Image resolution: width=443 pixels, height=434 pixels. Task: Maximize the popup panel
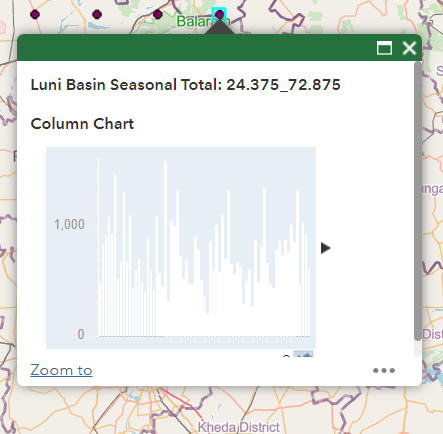click(x=384, y=48)
